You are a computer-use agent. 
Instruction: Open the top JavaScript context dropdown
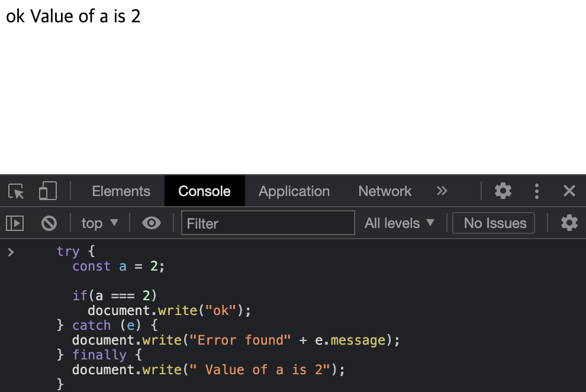[x=99, y=223]
